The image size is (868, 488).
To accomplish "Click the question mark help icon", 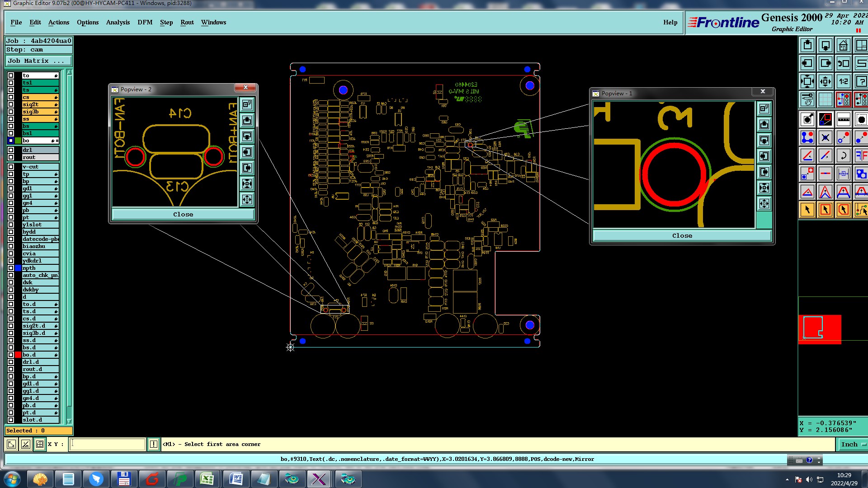I will [861, 81].
